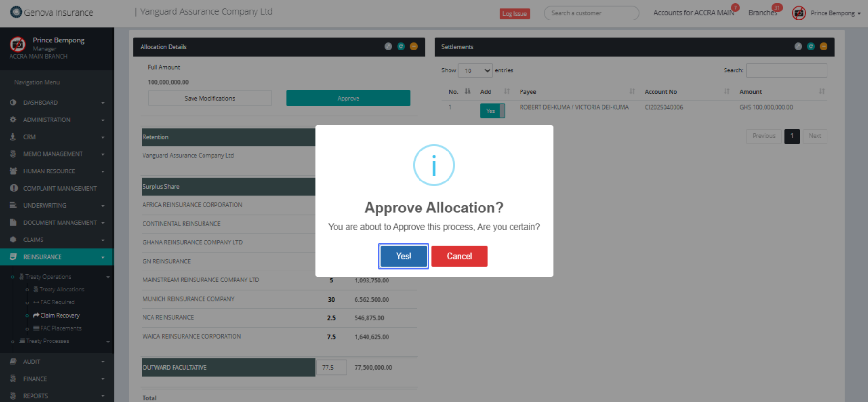Collapse the Allocation Details panel

[x=414, y=47]
